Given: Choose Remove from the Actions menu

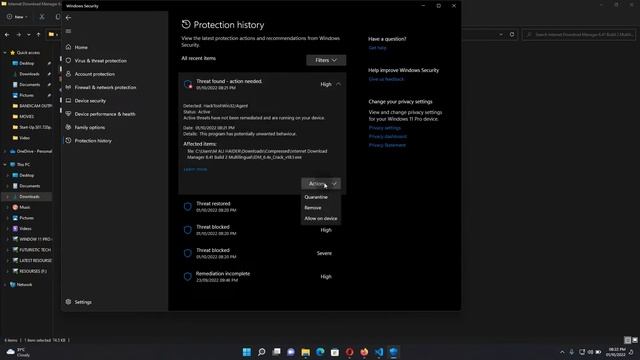Looking at the screenshot, I should click(313, 208).
